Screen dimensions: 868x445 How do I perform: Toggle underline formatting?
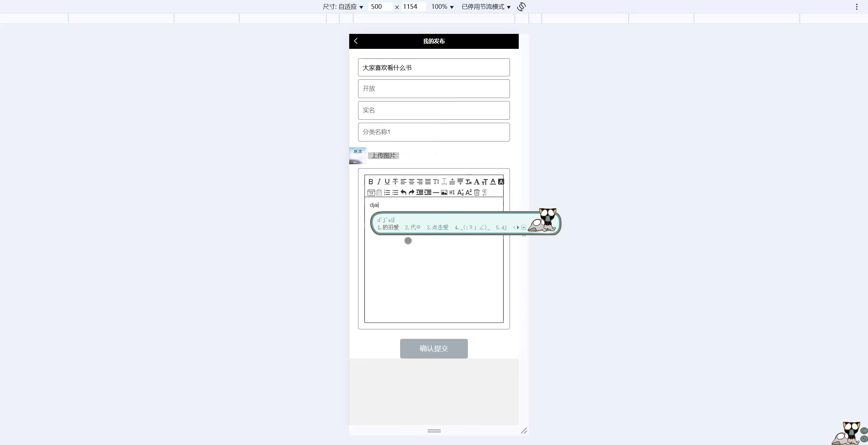pyautogui.click(x=387, y=182)
